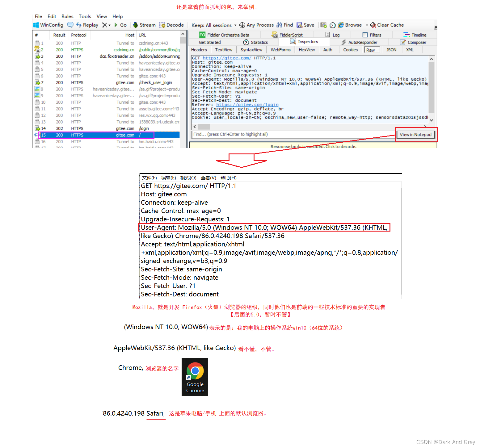This screenshot has width=480, height=448.
Task: Click Clear Cache in the toolbar
Action: [x=387, y=25]
